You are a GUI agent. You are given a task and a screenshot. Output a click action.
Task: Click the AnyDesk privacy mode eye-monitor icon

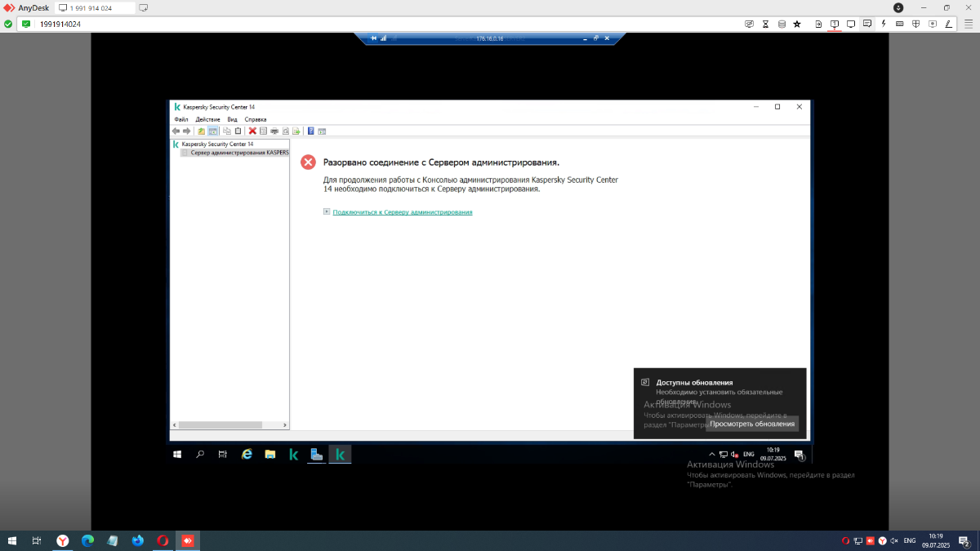[749, 24]
